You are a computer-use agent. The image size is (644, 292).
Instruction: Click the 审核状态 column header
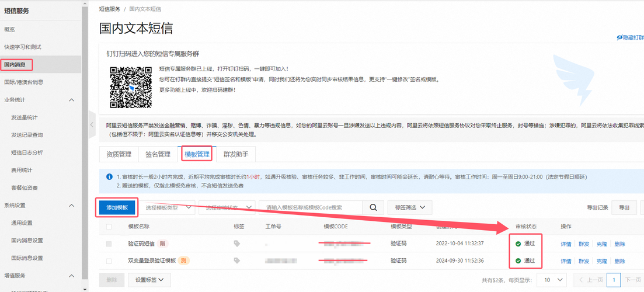(526, 227)
